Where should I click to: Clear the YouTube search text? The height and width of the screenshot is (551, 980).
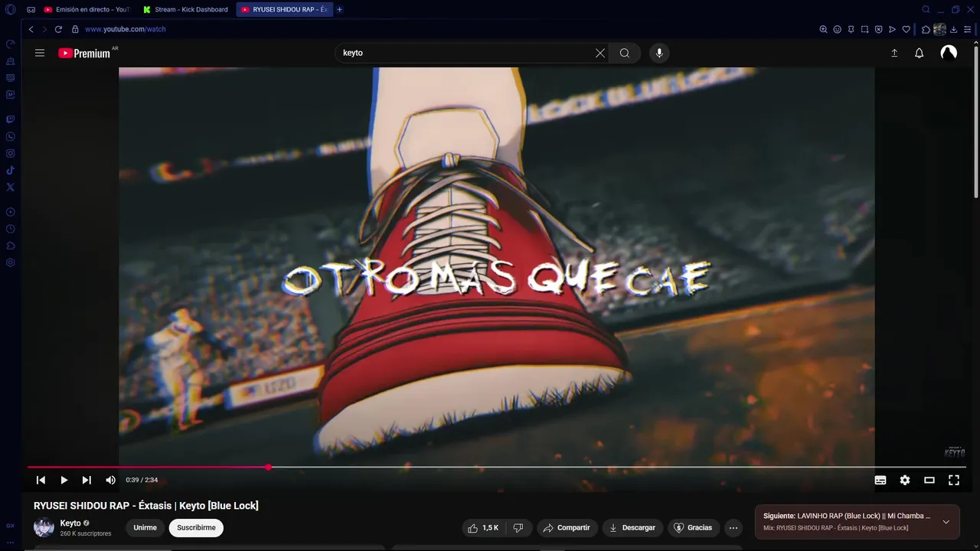tap(600, 53)
